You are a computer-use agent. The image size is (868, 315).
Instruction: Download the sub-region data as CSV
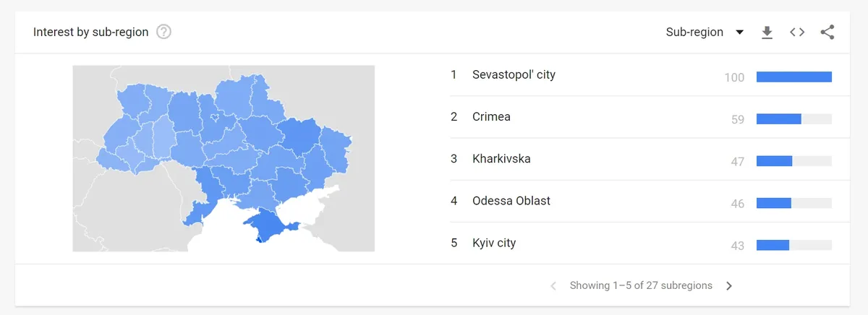(767, 33)
